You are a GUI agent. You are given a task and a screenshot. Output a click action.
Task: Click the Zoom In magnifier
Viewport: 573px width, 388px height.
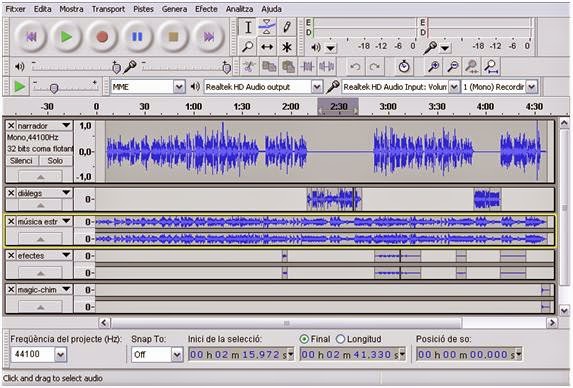point(433,67)
